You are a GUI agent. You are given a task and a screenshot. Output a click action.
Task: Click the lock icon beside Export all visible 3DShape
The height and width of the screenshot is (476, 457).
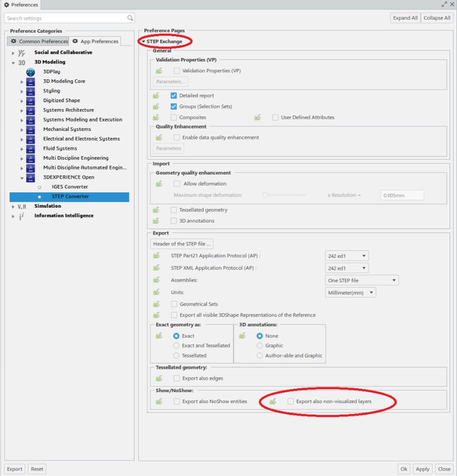[x=156, y=315]
